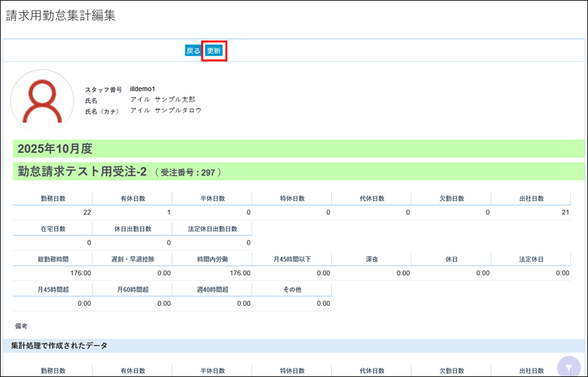Click the 戻る button

pyautogui.click(x=193, y=51)
